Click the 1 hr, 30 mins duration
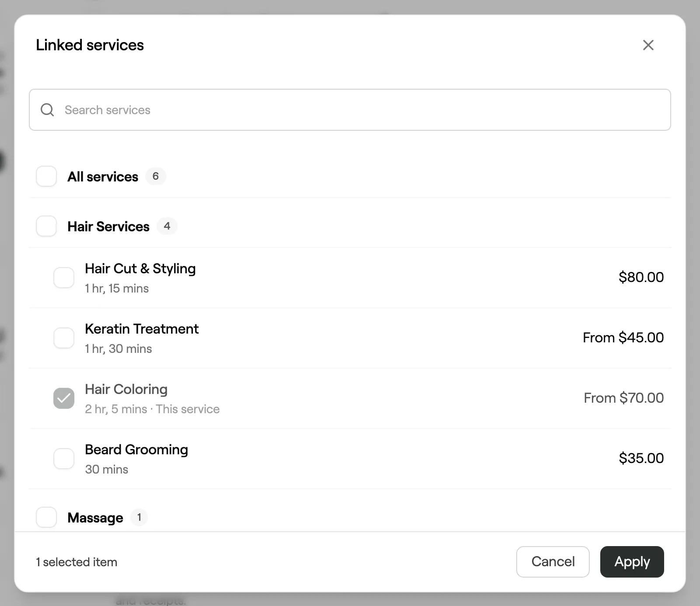The image size is (700, 606). point(119,349)
